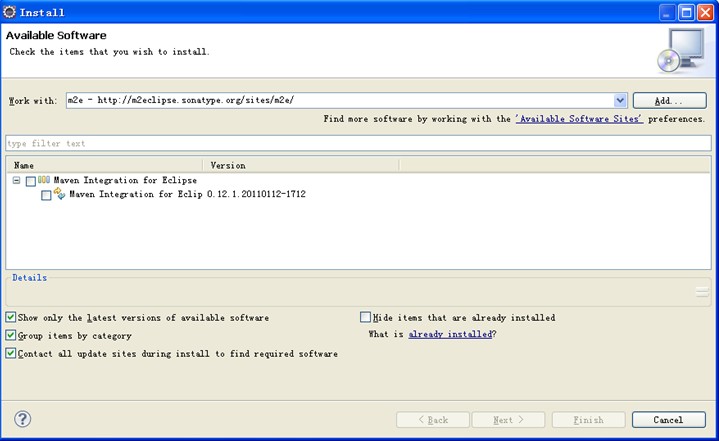Maximize the Install dialog window
The height and width of the screenshot is (441, 719).
pos(686,12)
